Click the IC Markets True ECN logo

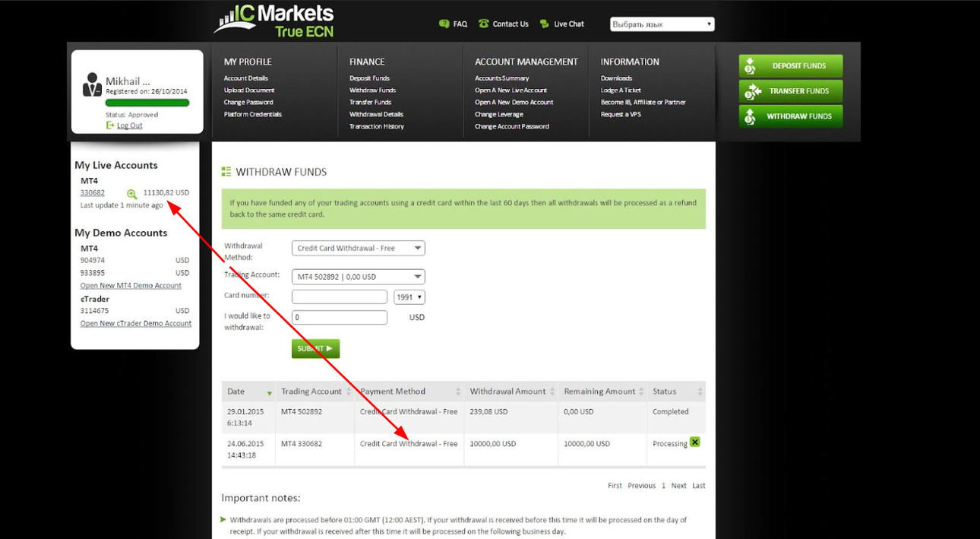(273, 21)
